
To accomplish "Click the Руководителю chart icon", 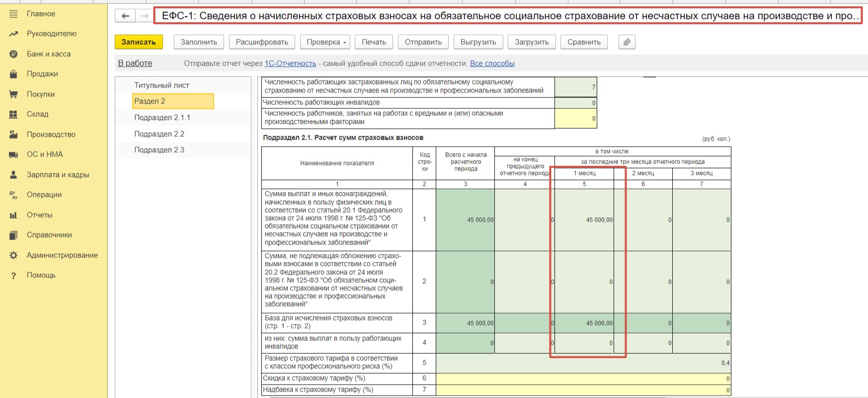I will [x=13, y=34].
